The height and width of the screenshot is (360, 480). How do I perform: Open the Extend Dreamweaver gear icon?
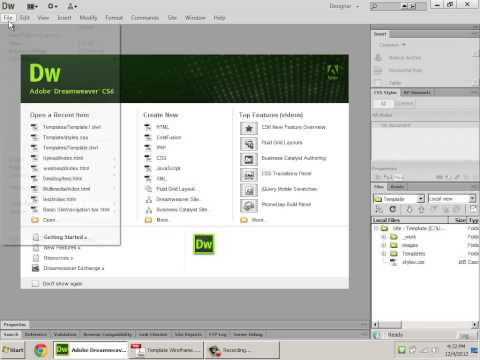click(x=53, y=6)
